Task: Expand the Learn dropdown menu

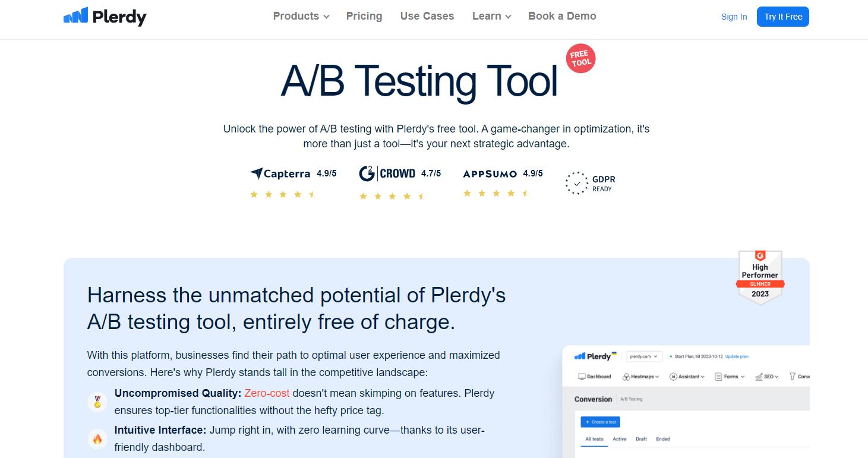Action: [491, 16]
